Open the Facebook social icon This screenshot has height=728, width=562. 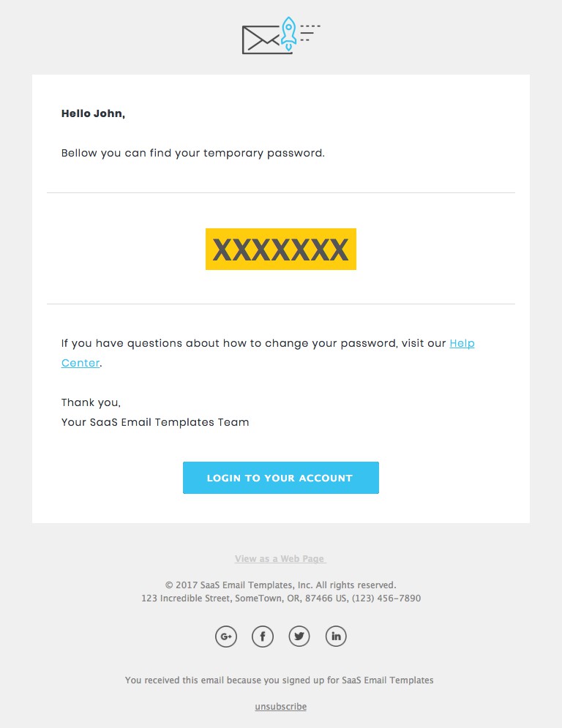point(263,636)
